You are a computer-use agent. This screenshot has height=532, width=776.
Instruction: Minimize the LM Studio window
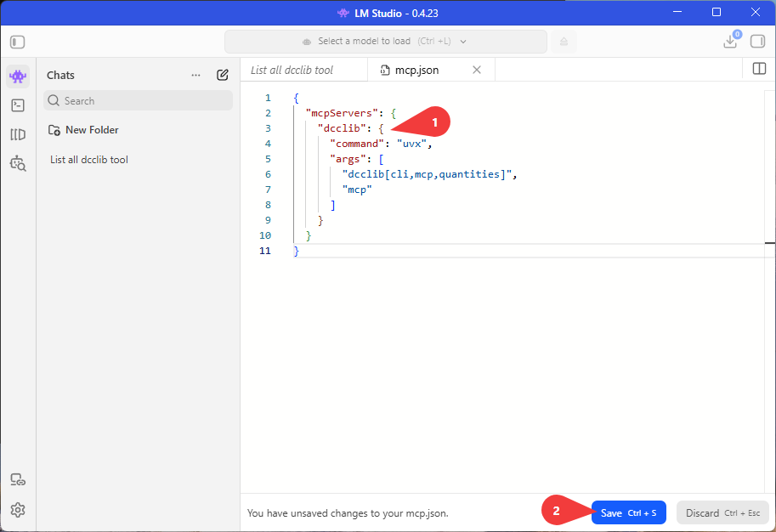[x=677, y=13]
